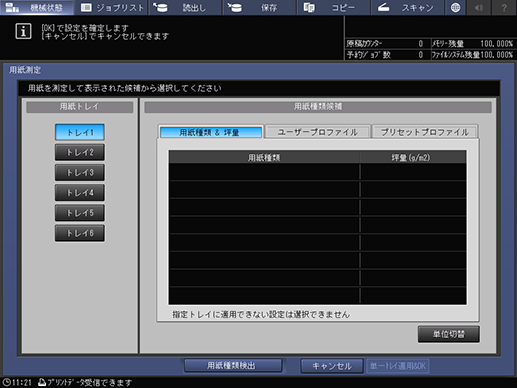Screen dimensions: 517x388
Task: Open the question mark help icon
Action: click(x=504, y=7)
